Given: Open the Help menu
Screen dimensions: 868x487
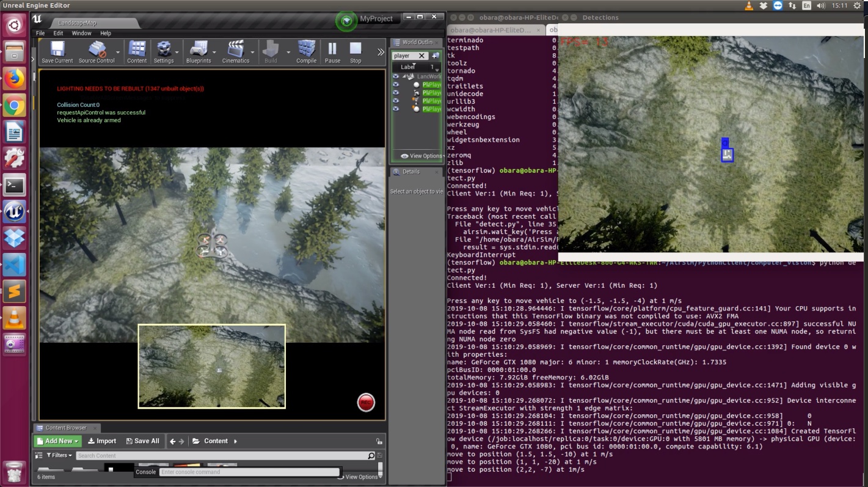Looking at the screenshot, I should pyautogui.click(x=106, y=33).
